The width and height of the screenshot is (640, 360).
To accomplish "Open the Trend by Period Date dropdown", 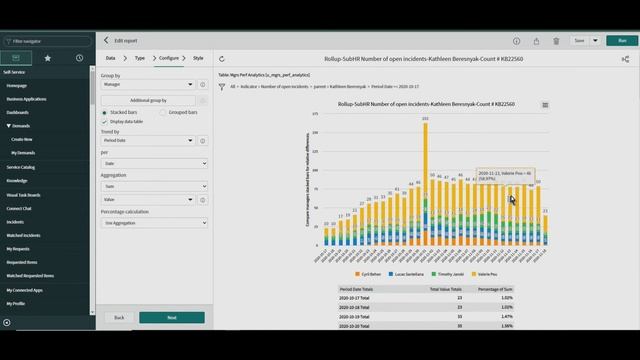I will (x=148, y=140).
